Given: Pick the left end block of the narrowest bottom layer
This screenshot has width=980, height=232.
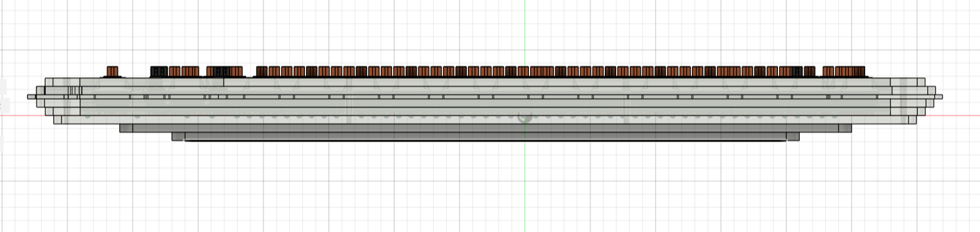Looking at the screenshot, I should pos(178,136).
